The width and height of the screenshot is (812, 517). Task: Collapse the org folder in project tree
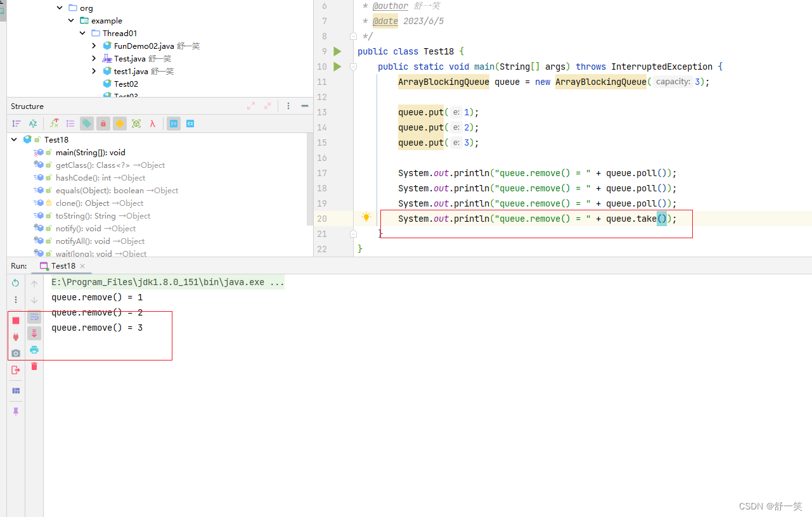point(60,8)
